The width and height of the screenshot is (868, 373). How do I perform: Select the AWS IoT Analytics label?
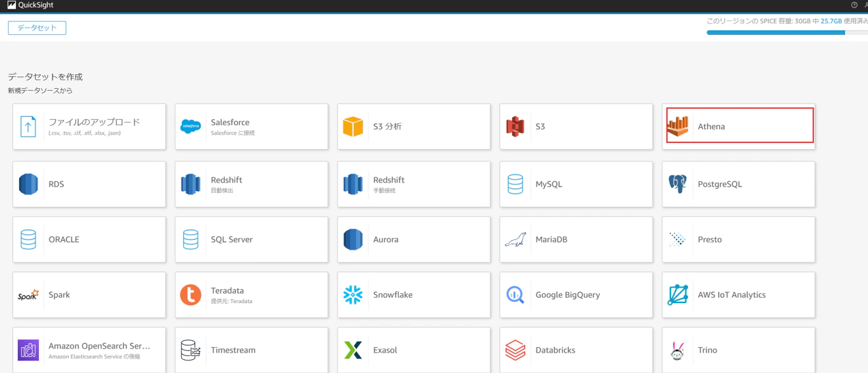point(732,295)
